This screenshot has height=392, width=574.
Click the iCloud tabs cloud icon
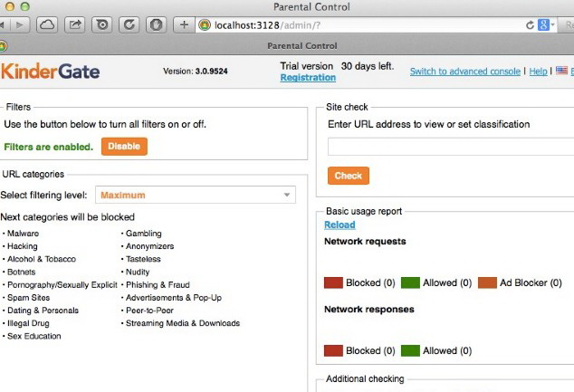coord(47,24)
